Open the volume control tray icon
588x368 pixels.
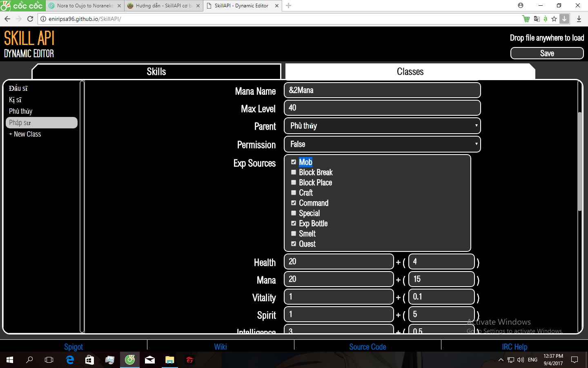pos(520,360)
